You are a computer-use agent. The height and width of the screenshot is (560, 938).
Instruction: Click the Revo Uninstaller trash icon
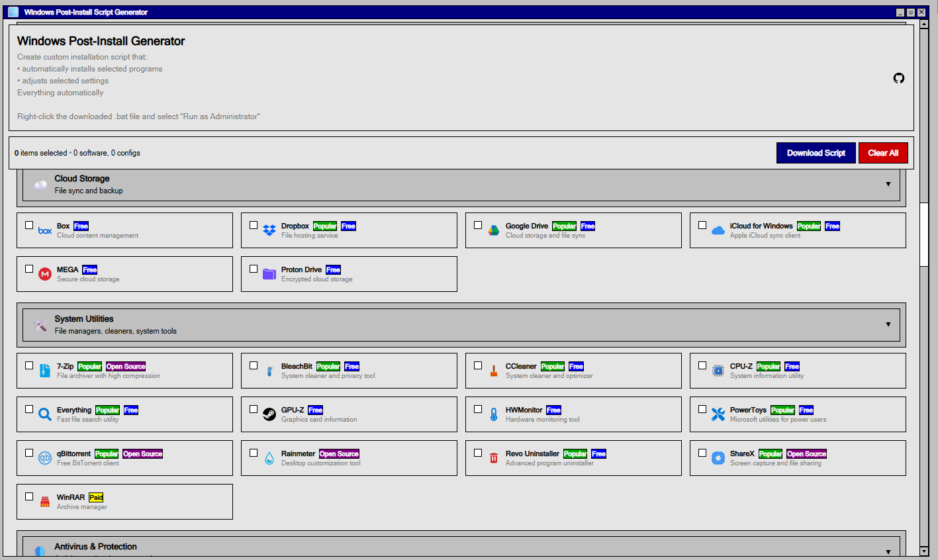[493, 457]
